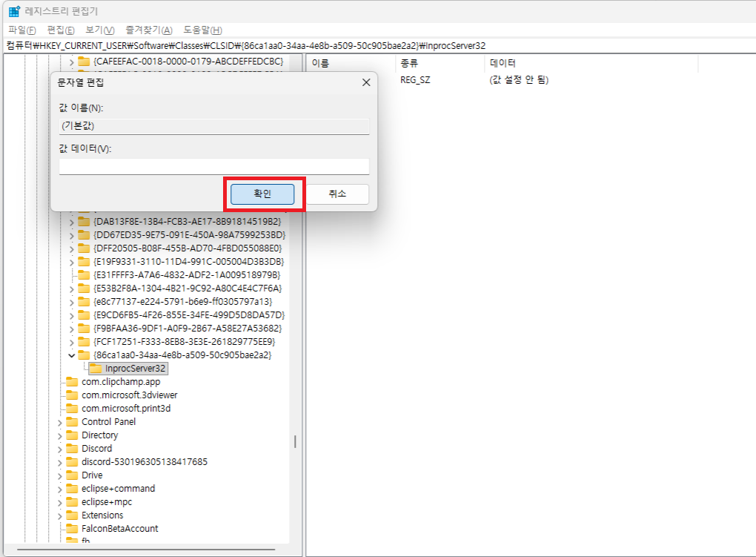
Task: Collapse the {86ca1aa0-34aa-4e8b-a509-50c905bae2a2} key
Action: point(71,356)
